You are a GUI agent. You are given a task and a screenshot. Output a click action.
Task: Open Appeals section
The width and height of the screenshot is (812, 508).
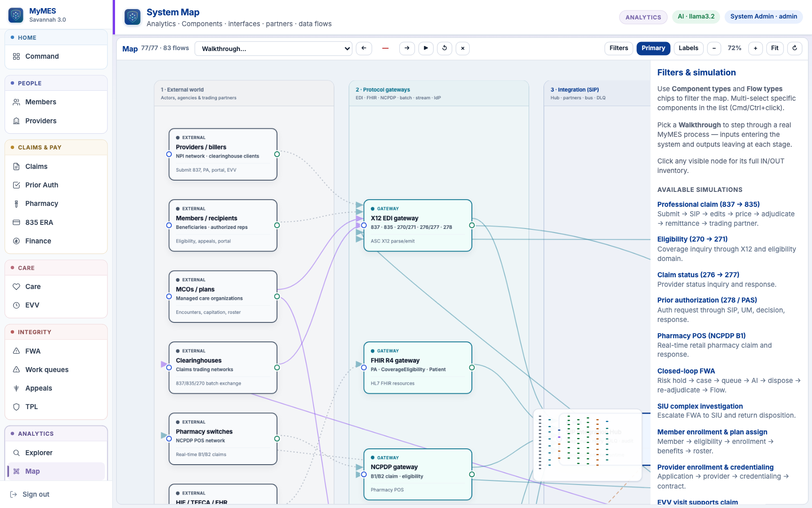click(x=56, y=388)
